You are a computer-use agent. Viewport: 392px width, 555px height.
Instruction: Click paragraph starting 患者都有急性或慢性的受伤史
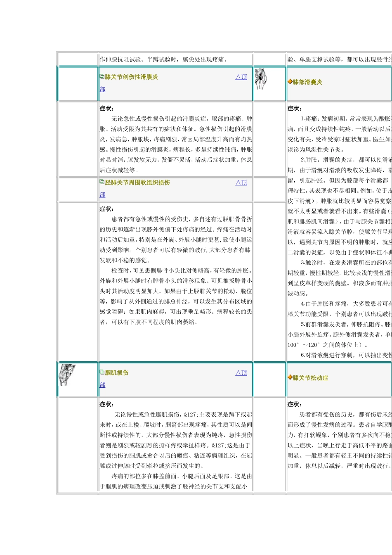pos(176,240)
